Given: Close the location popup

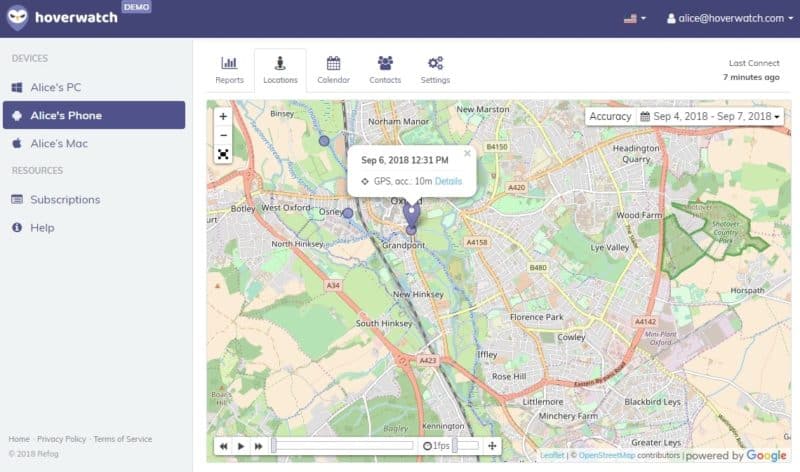Looking at the screenshot, I should tap(467, 153).
